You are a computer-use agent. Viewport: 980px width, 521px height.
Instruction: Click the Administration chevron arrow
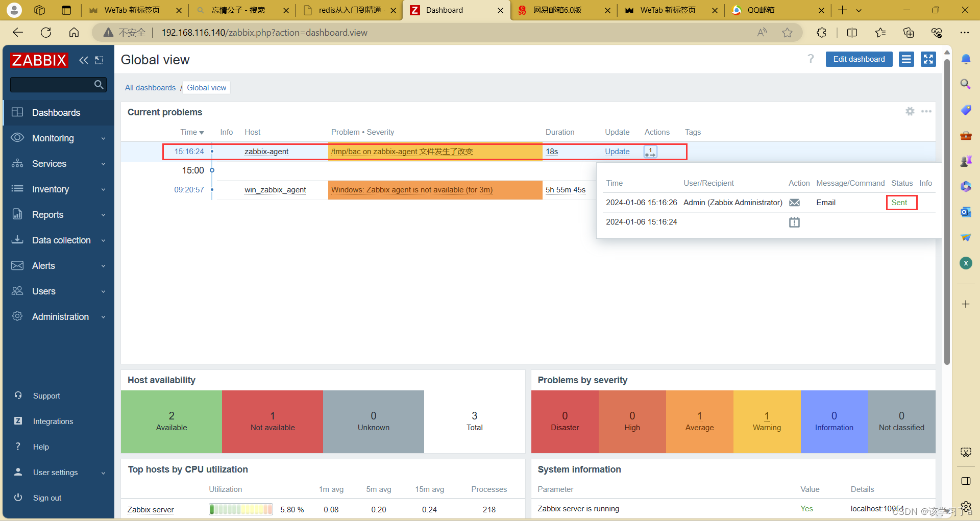[x=103, y=317]
